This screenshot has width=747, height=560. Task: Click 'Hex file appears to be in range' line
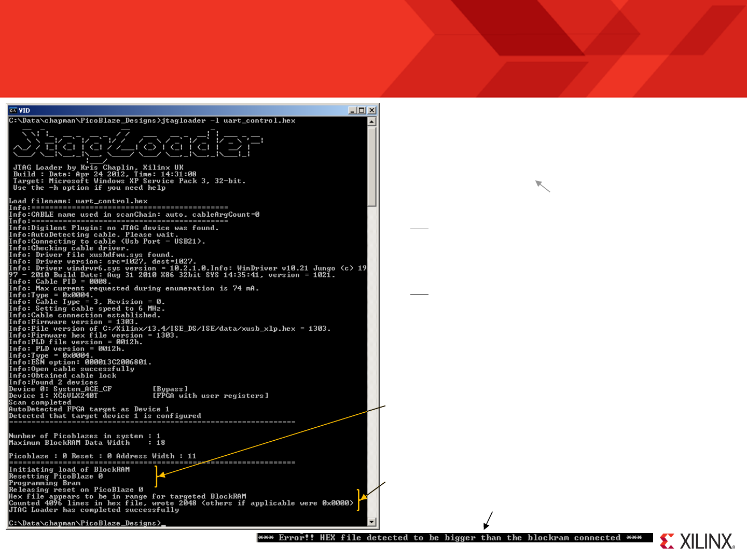pos(128,497)
